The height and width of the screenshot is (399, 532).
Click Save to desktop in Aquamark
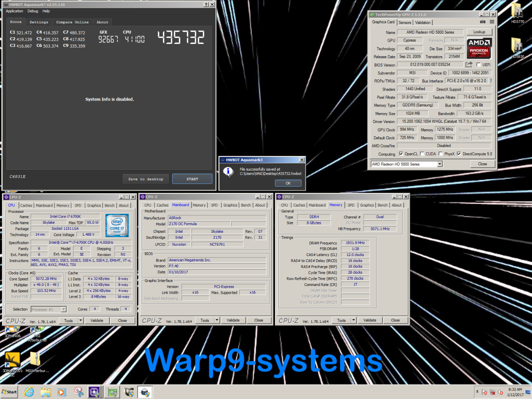point(146,179)
